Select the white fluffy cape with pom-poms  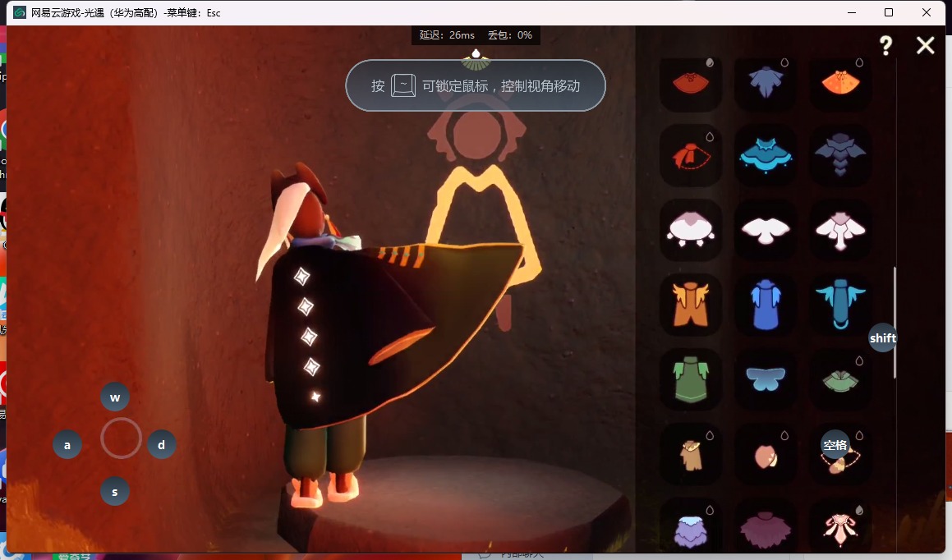(691, 229)
